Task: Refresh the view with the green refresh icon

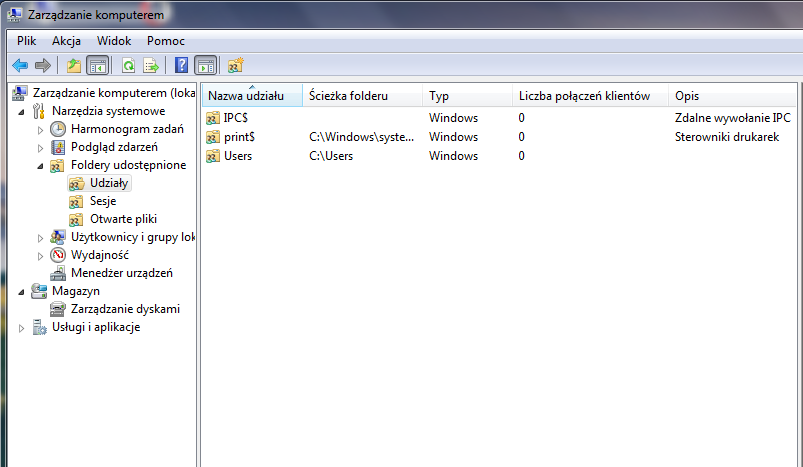Action: coord(129,66)
